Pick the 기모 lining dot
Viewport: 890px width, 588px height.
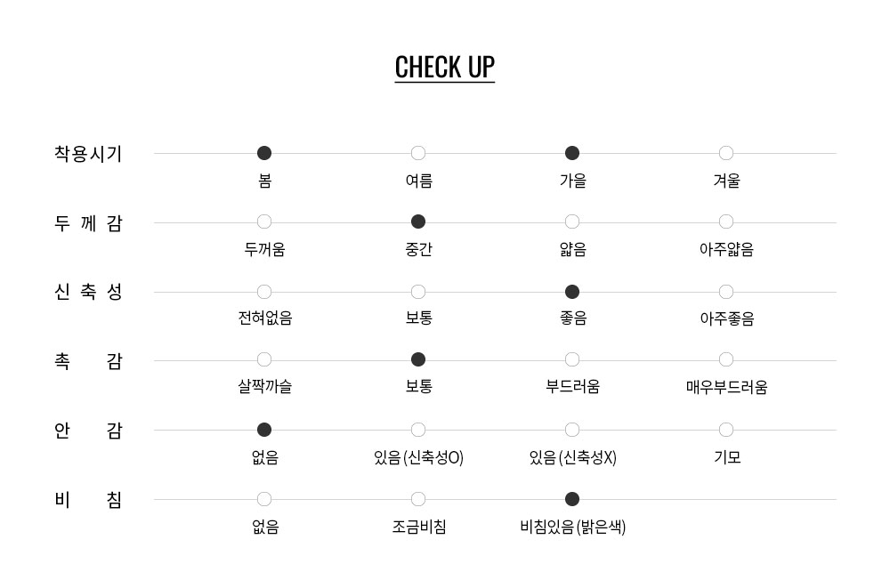726,431
